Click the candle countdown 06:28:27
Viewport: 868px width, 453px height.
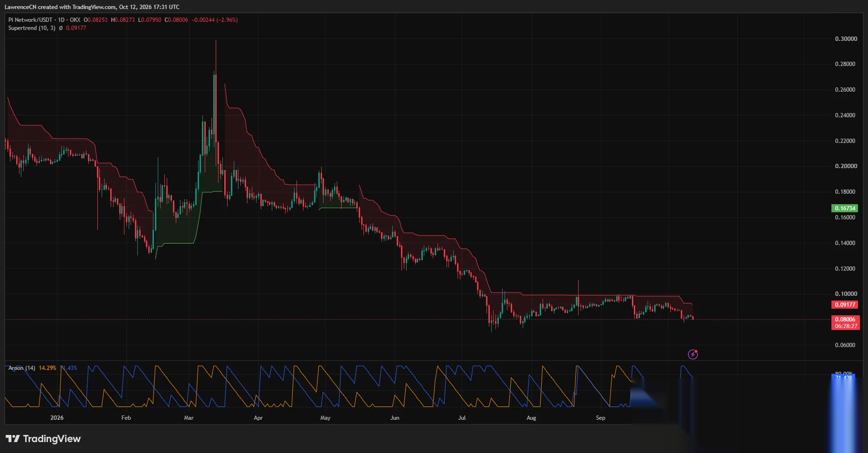point(846,326)
